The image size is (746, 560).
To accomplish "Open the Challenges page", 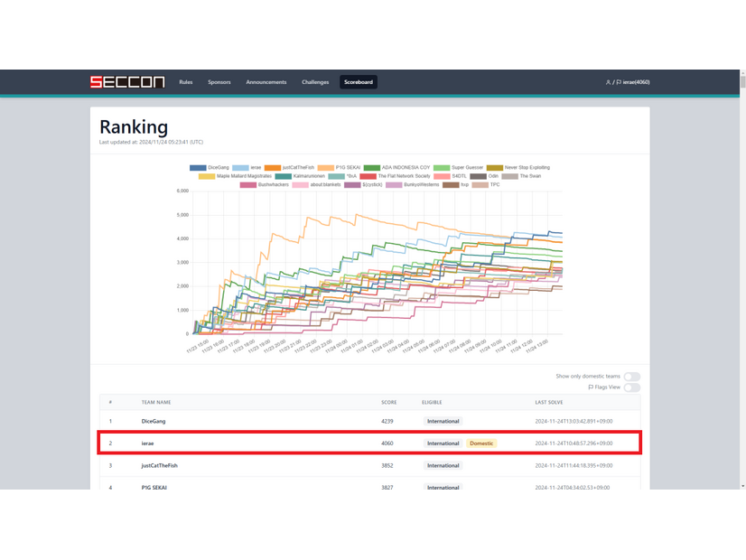I will point(315,82).
